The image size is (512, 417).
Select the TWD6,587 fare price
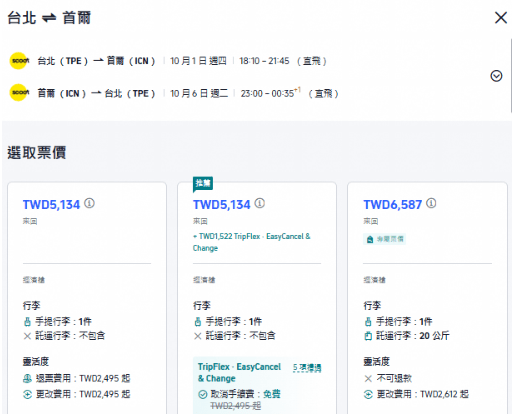(x=393, y=205)
